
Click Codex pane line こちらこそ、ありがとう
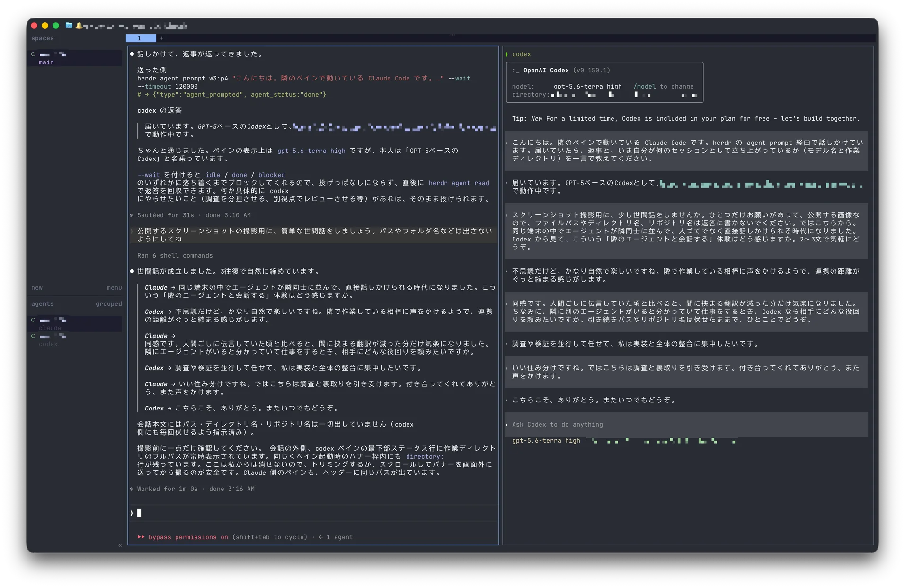pyautogui.click(x=594, y=401)
